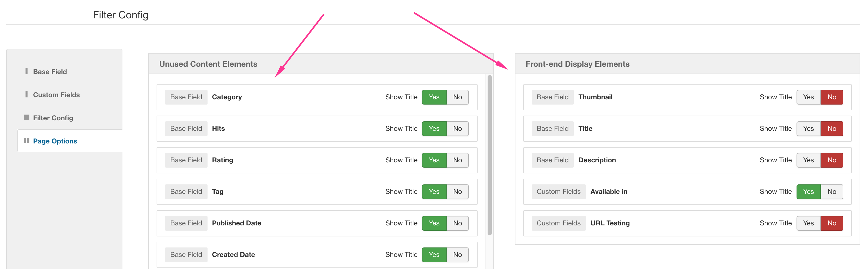Select the Rating content element row

point(303,160)
